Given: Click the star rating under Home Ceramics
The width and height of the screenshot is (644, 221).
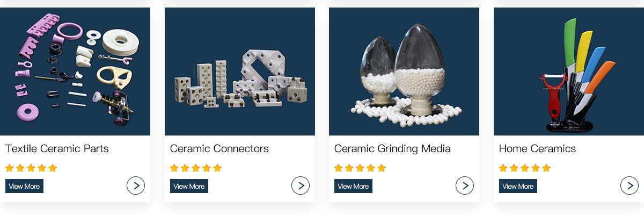Looking at the screenshot, I should (x=525, y=168).
